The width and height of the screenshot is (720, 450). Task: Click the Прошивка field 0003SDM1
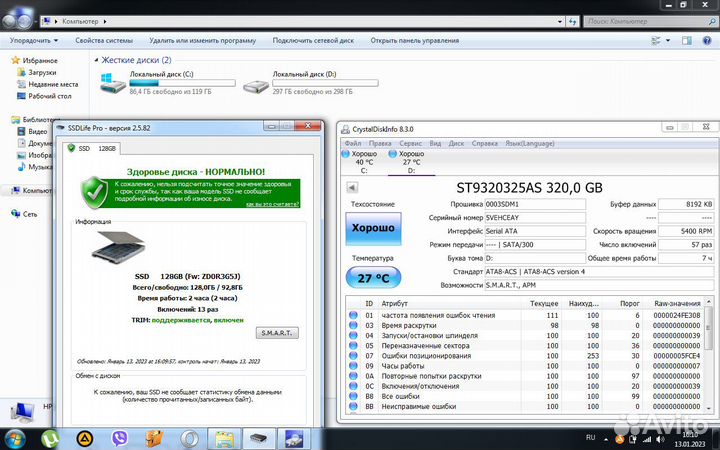535,204
